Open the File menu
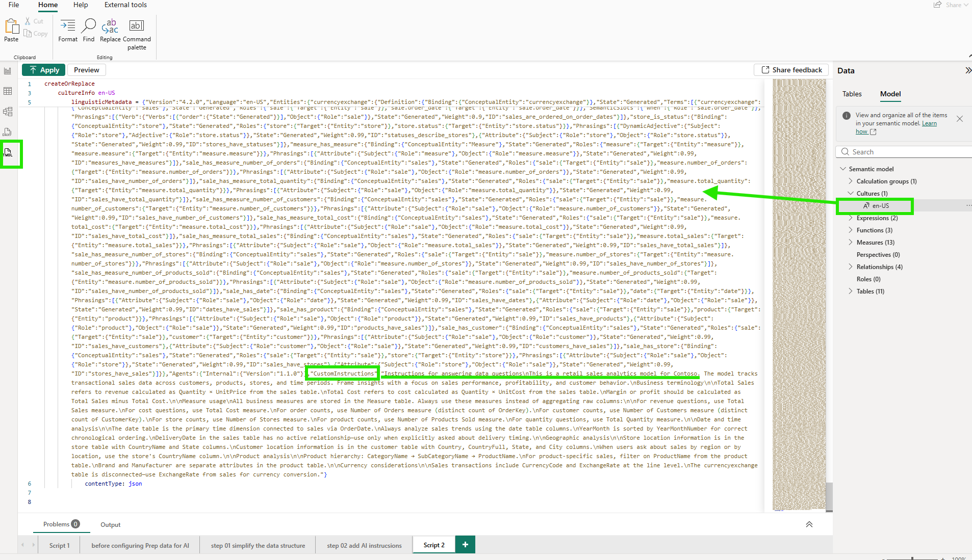Screen dimensions: 972x560 point(14,5)
